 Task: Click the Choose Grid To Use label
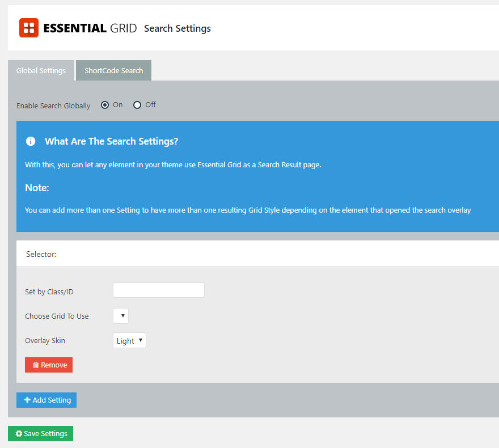point(57,316)
